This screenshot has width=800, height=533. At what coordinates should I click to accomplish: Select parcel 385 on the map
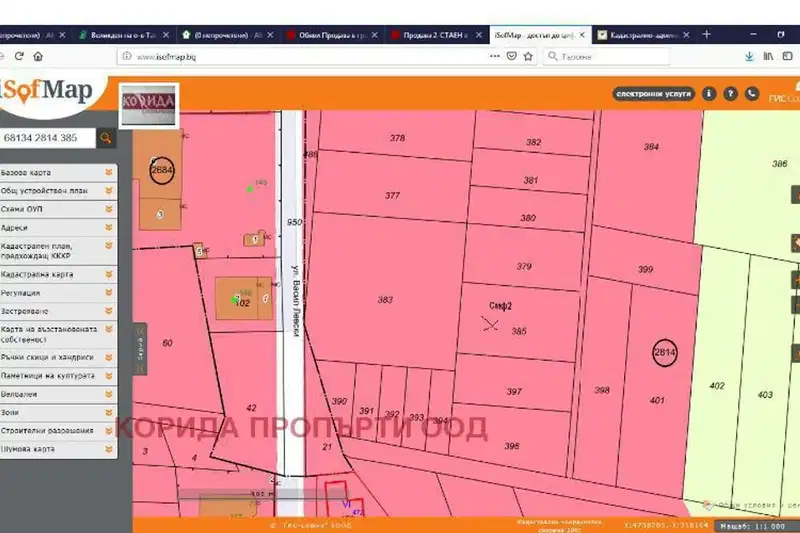click(x=519, y=331)
